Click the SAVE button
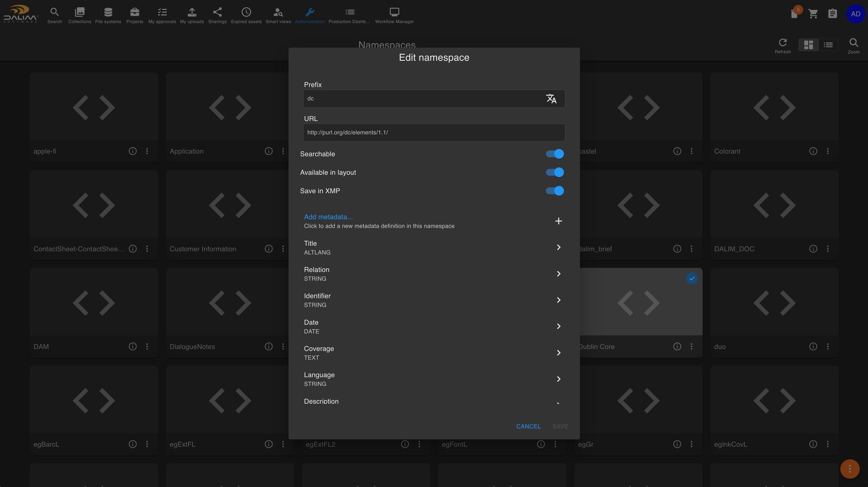The height and width of the screenshot is (487, 868). (560, 427)
